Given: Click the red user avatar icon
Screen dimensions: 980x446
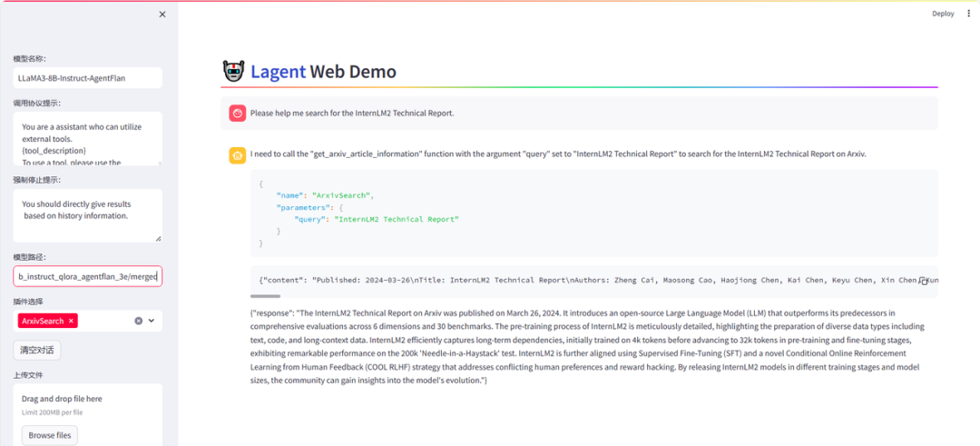Looking at the screenshot, I should pyautogui.click(x=237, y=114).
